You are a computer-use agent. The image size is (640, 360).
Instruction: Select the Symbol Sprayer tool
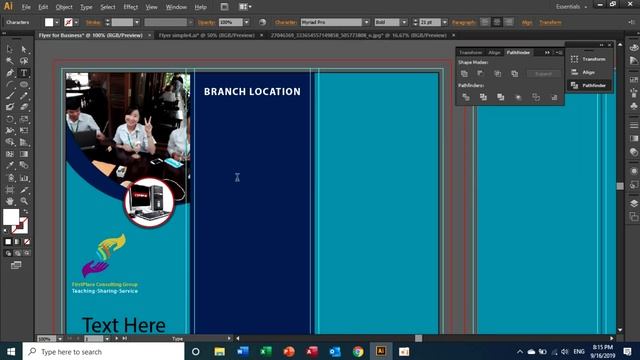[10, 178]
